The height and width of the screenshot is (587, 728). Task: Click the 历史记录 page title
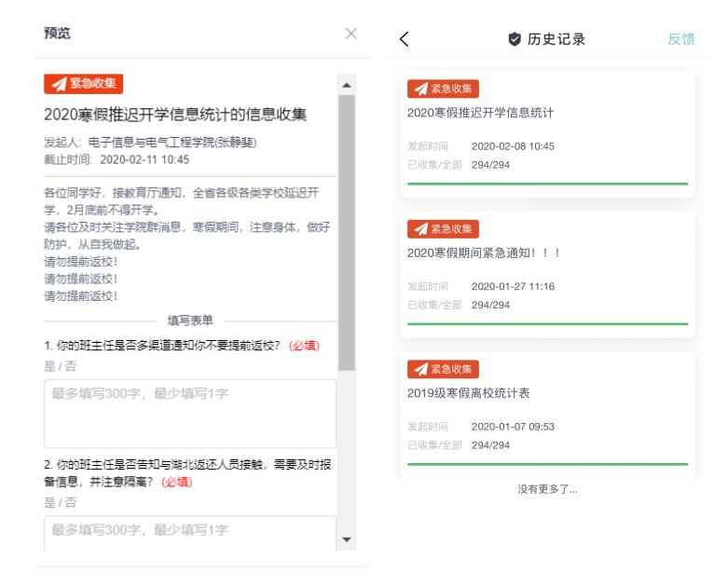[x=557, y=39]
